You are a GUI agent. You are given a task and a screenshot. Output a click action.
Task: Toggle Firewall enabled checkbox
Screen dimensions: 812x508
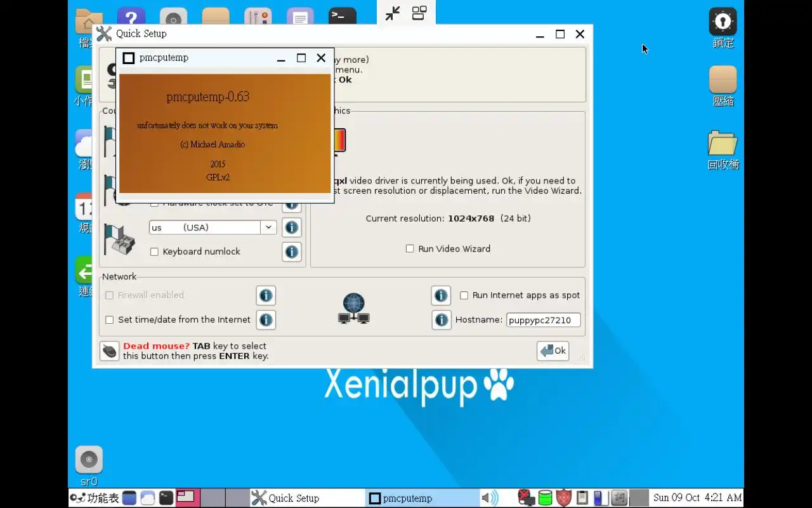(x=109, y=295)
